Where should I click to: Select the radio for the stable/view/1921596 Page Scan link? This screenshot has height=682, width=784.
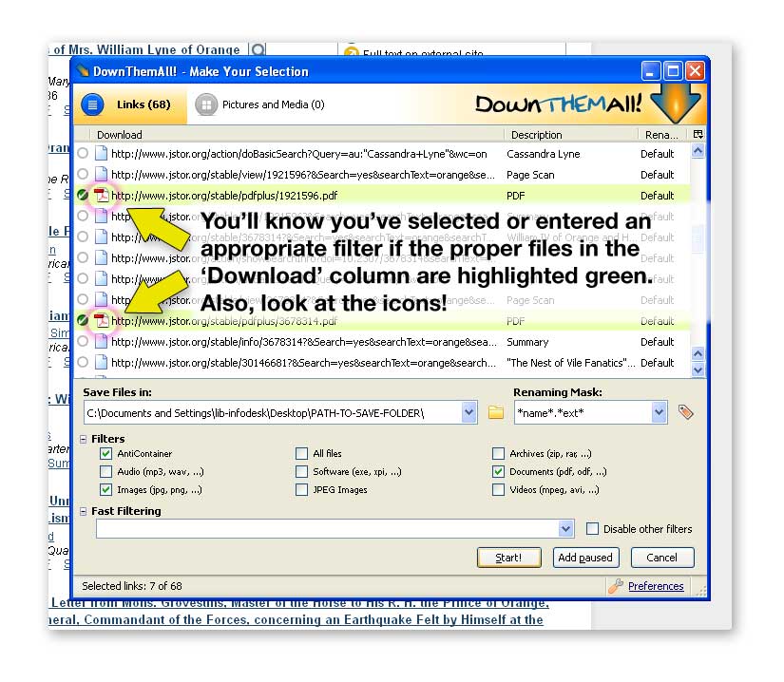tap(83, 175)
